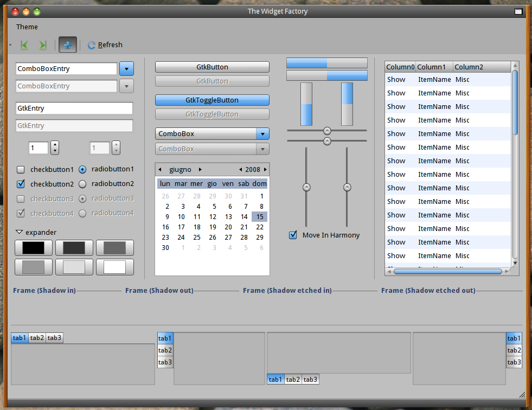The image size is (532, 410).
Task: Uncheck checkbutton2 checkbox
Action: point(21,184)
